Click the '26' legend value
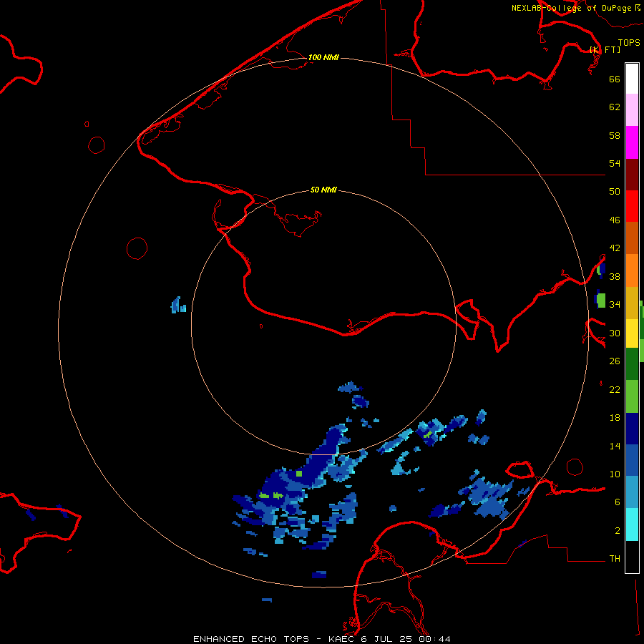644x644 pixels. 615,361
